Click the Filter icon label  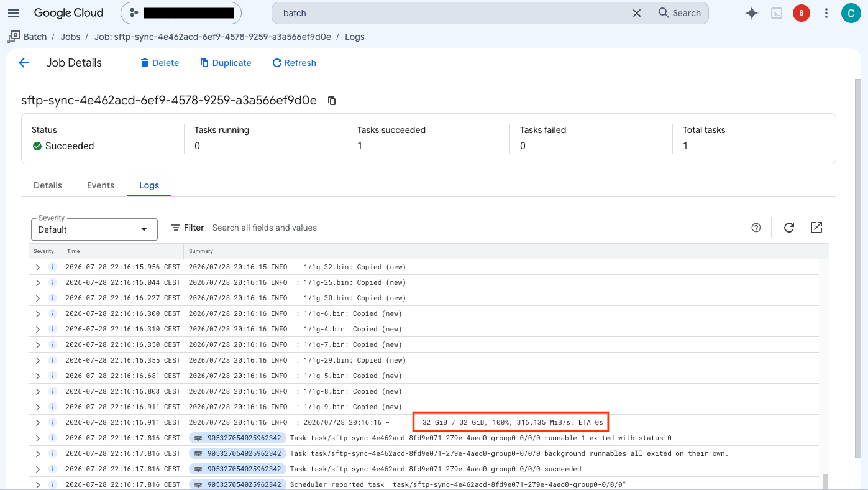[188, 228]
